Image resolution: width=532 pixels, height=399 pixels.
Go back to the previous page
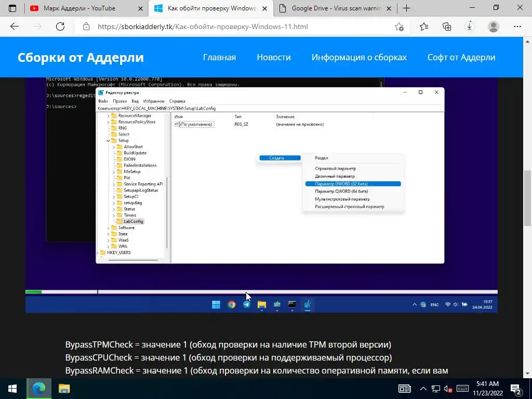[14, 26]
